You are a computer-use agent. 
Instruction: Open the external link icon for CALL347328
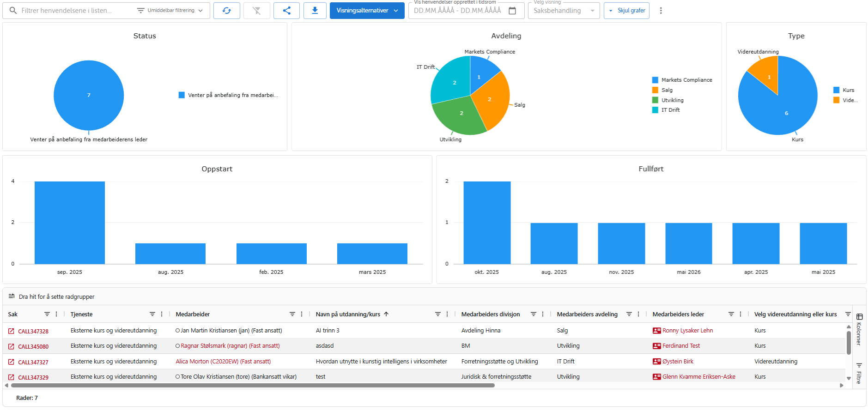[11, 331]
